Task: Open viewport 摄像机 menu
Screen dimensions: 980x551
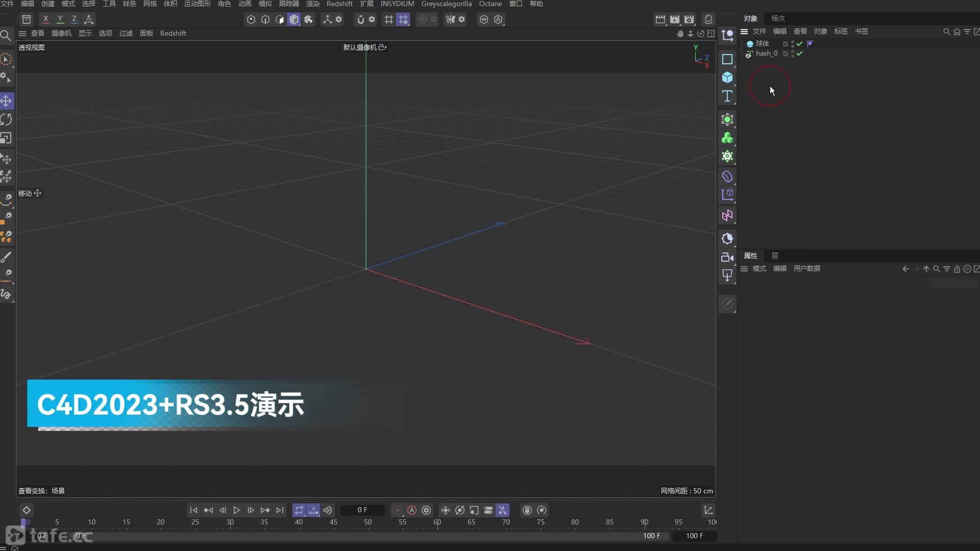Action: point(61,34)
